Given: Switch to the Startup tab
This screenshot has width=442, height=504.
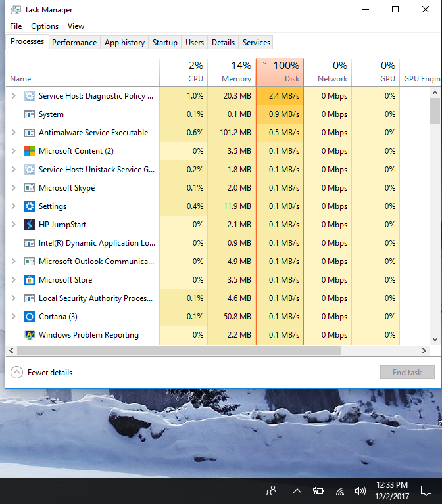Looking at the screenshot, I should [164, 43].
